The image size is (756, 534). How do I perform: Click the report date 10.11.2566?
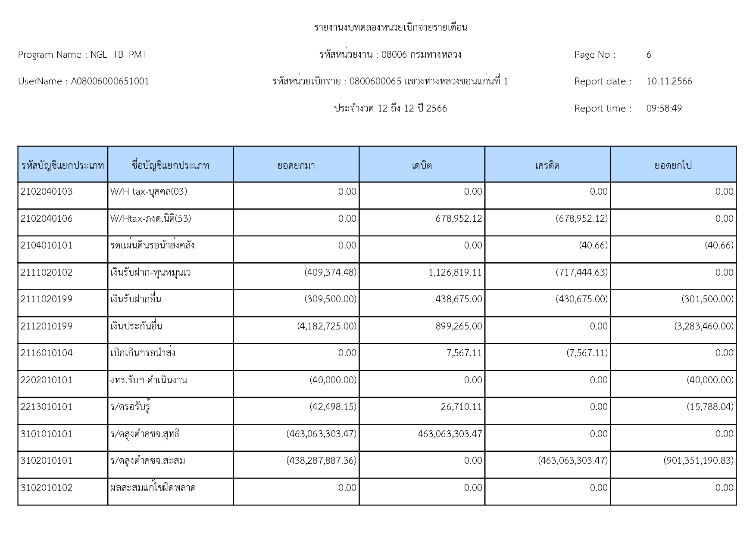(669, 81)
